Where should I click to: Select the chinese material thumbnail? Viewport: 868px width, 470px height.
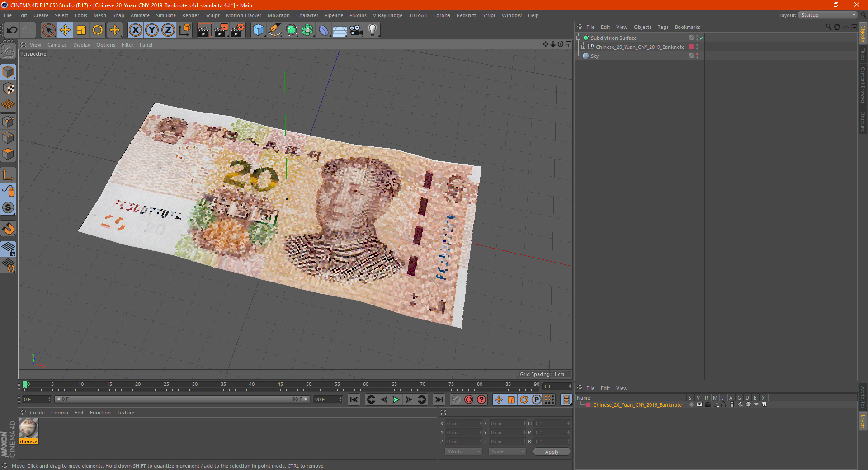[28, 428]
